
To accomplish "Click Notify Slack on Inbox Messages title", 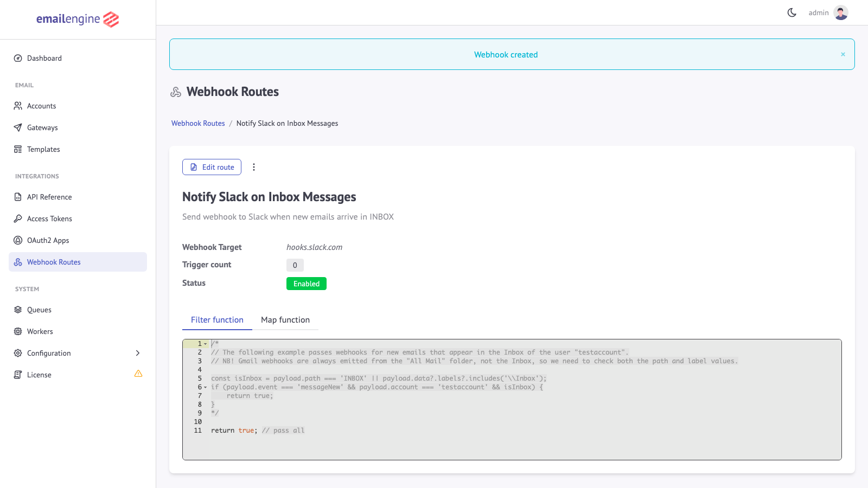I will [x=269, y=197].
